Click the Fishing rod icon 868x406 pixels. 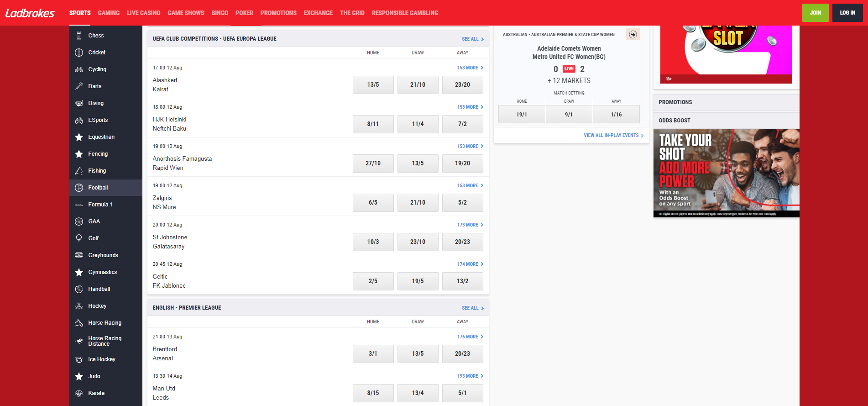point(79,171)
